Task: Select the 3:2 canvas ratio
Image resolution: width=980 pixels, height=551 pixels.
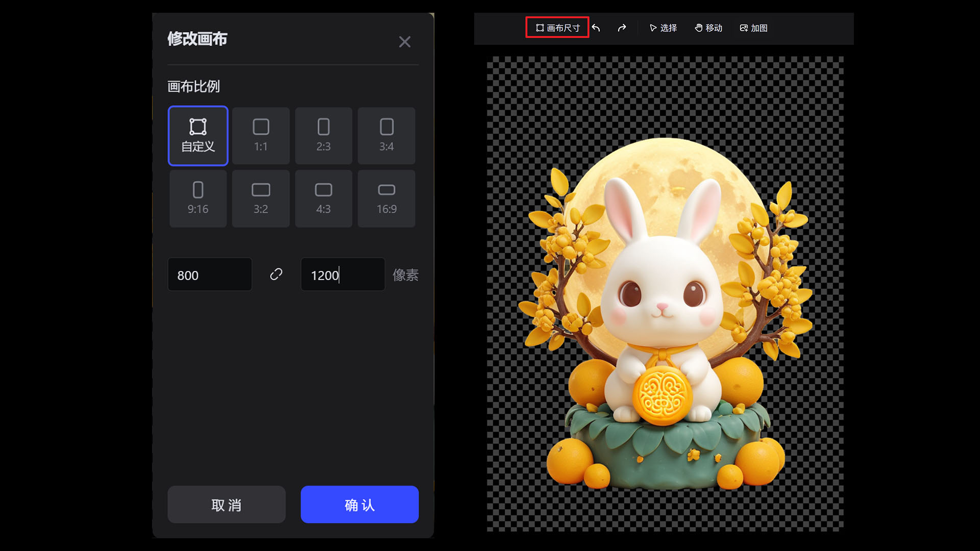Action: [260, 198]
